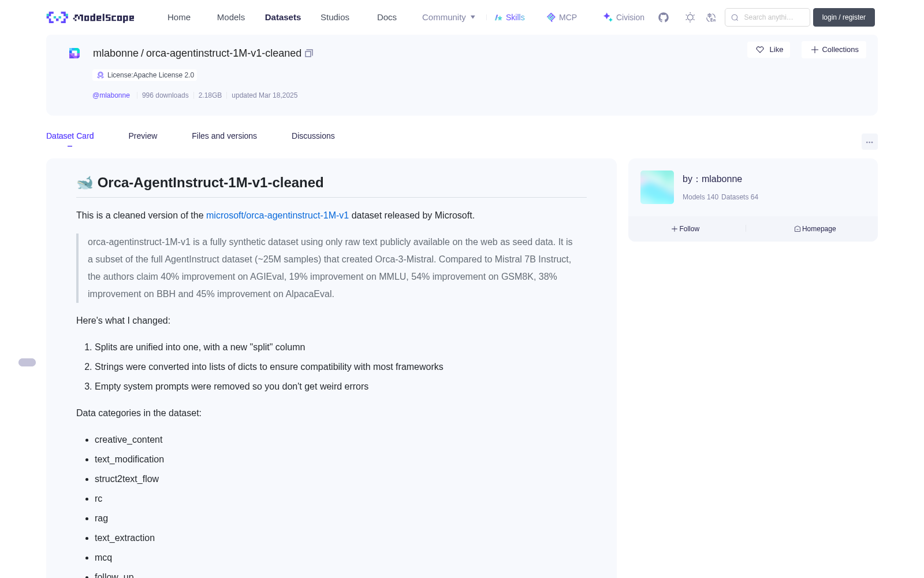924x578 pixels.
Task: Focus the Search anything input field
Action: pyautogui.click(x=767, y=17)
